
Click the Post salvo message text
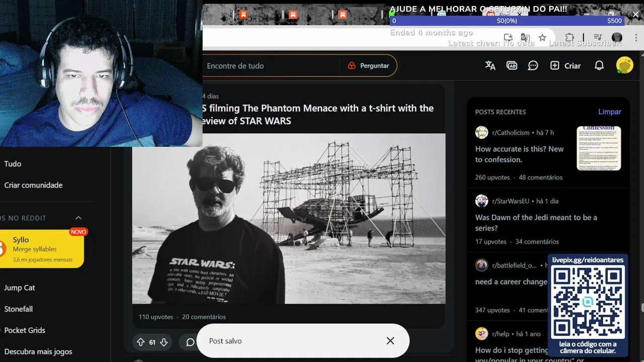click(225, 341)
